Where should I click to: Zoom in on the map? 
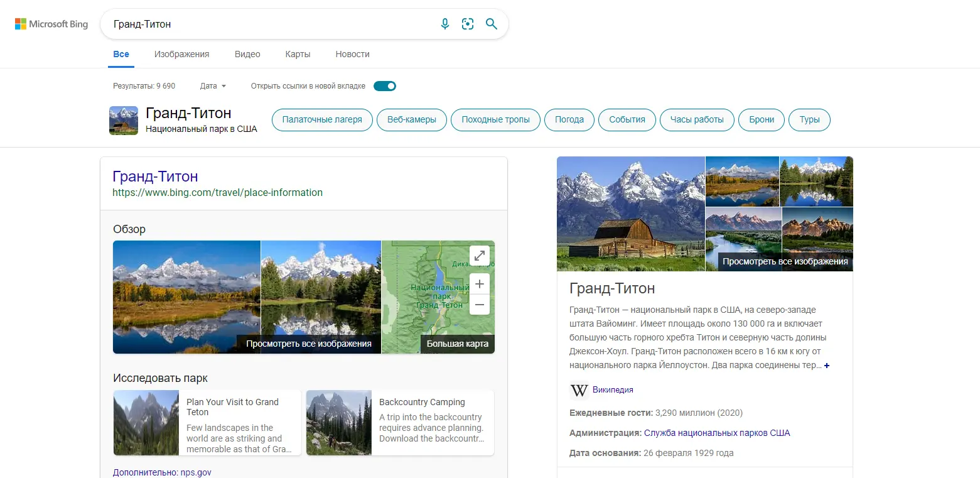click(480, 284)
